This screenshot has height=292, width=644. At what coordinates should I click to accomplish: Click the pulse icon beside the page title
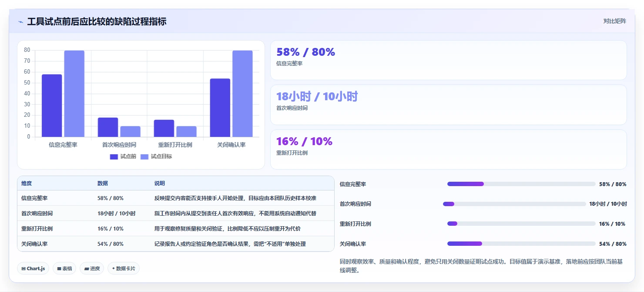click(x=21, y=22)
